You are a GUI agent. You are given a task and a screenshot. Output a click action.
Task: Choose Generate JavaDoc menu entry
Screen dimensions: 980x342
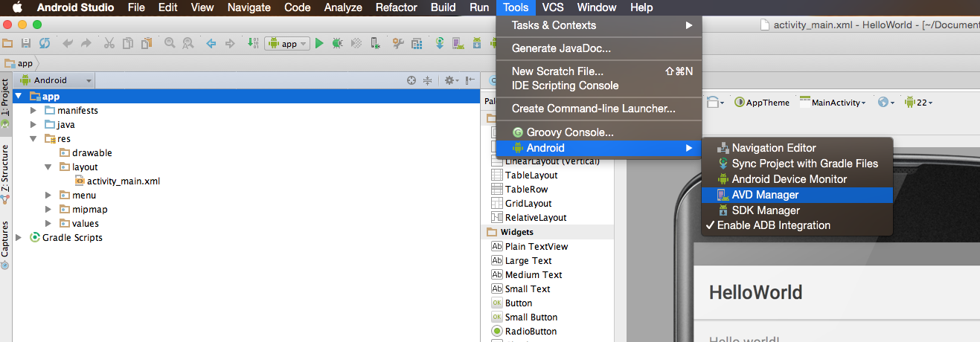tap(599, 48)
